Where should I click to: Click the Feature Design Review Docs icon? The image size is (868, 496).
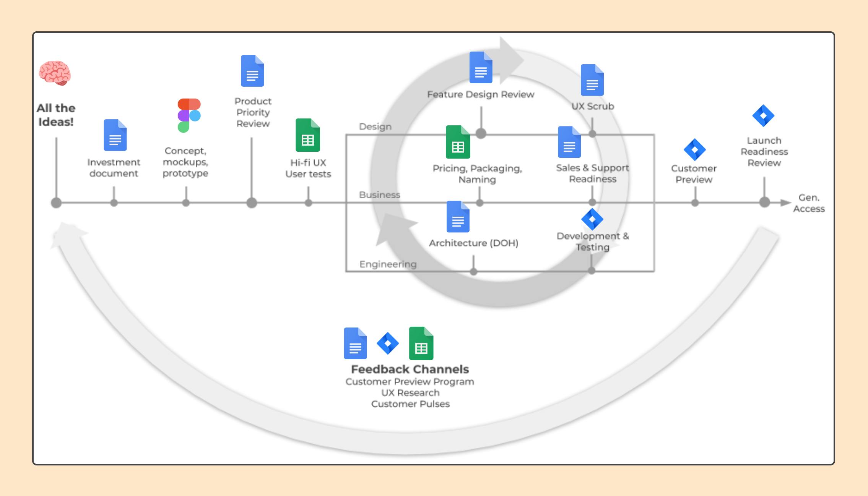(481, 68)
